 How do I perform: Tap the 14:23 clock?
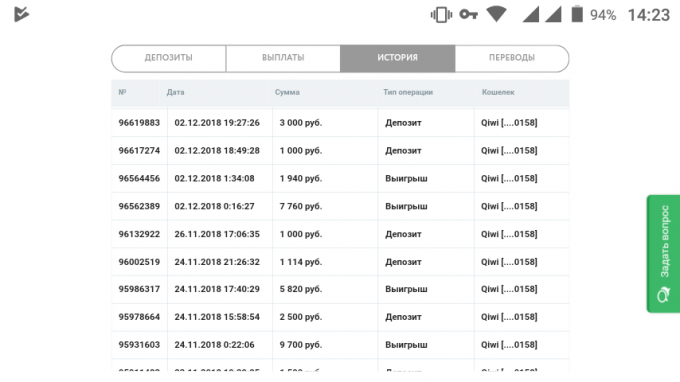(649, 15)
